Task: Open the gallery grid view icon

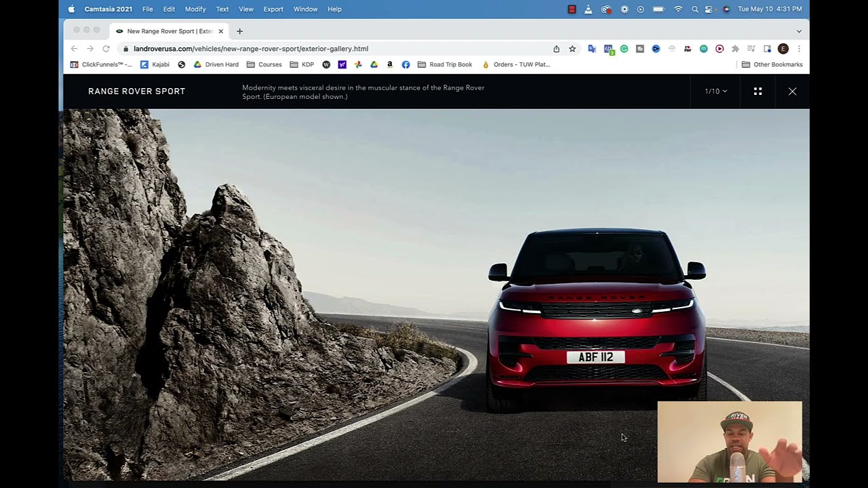Action: (757, 91)
